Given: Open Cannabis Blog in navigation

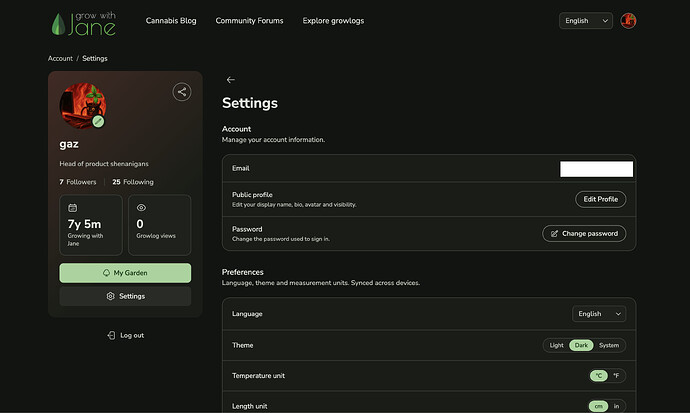Looking at the screenshot, I should point(171,21).
